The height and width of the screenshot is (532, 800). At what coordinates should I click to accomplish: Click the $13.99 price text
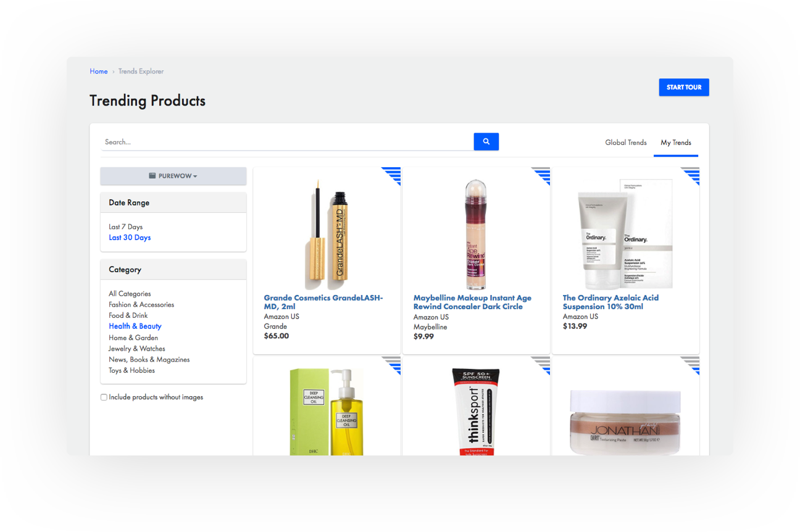[575, 326]
